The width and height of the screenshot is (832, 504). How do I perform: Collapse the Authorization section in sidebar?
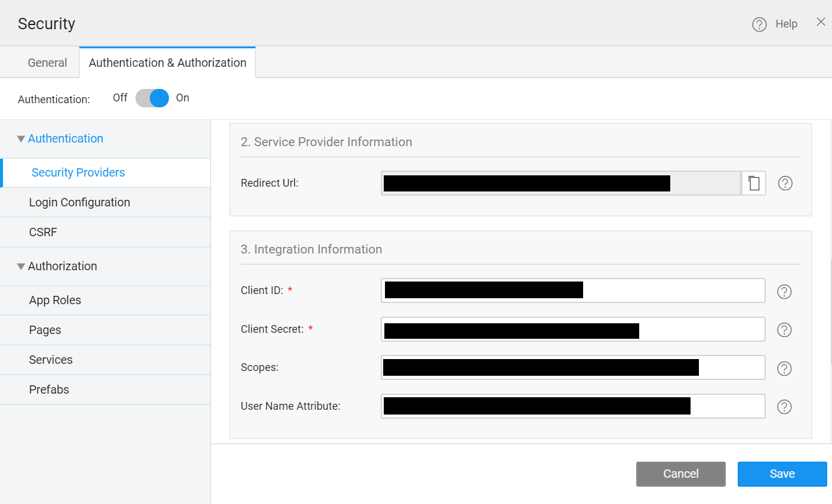pyautogui.click(x=20, y=266)
